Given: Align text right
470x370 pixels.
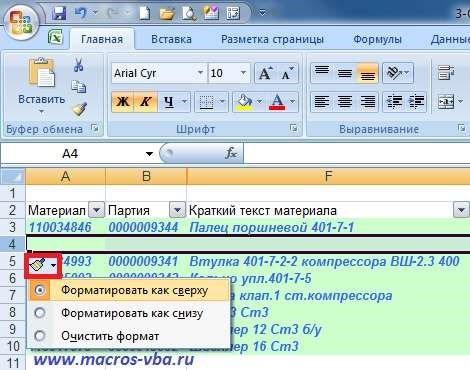Looking at the screenshot, I should click(x=368, y=101).
